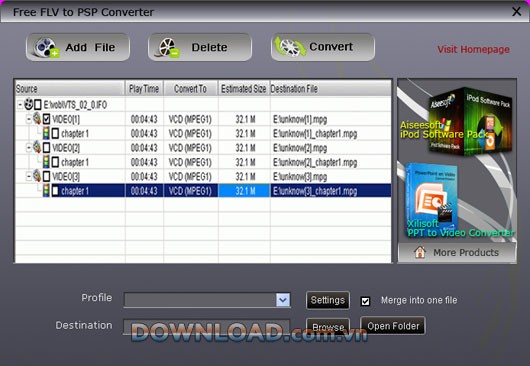Click the Convert reel arrows icon
This screenshot has width=530, height=366.
290,47
